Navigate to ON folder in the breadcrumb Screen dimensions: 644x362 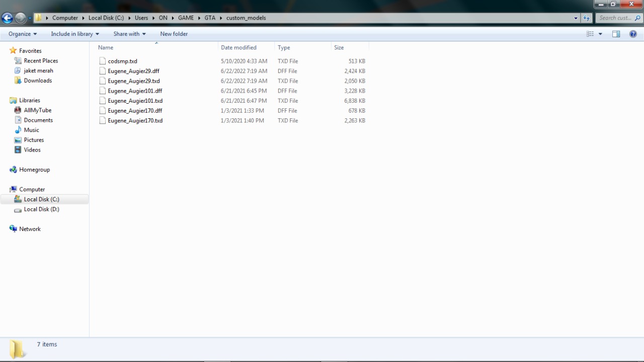[163, 18]
